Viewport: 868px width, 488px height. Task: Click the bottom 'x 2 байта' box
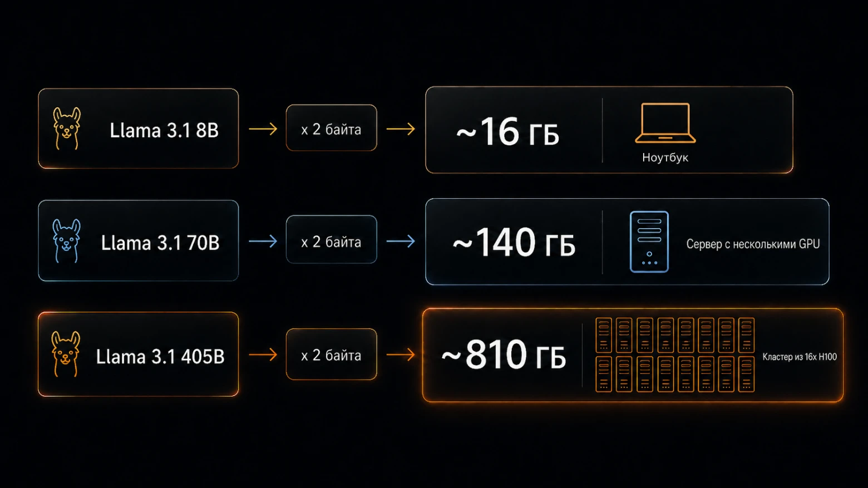(332, 354)
